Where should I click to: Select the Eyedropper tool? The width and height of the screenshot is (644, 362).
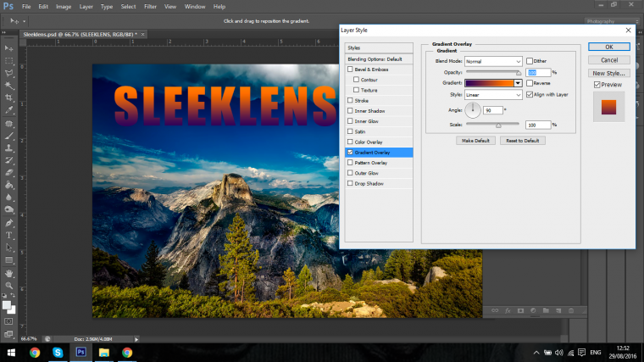point(8,110)
